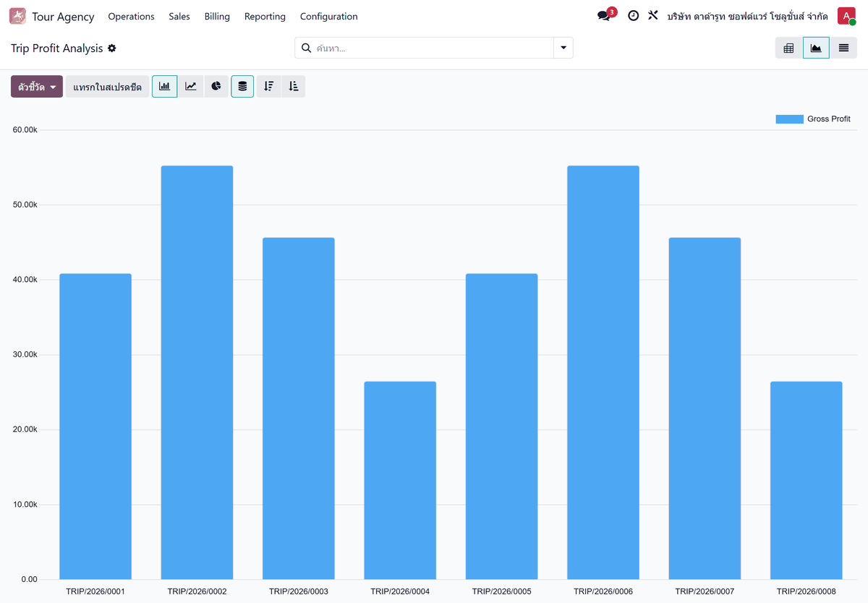Select pie chart mode
Image resolution: width=868 pixels, height=603 pixels.
point(216,87)
